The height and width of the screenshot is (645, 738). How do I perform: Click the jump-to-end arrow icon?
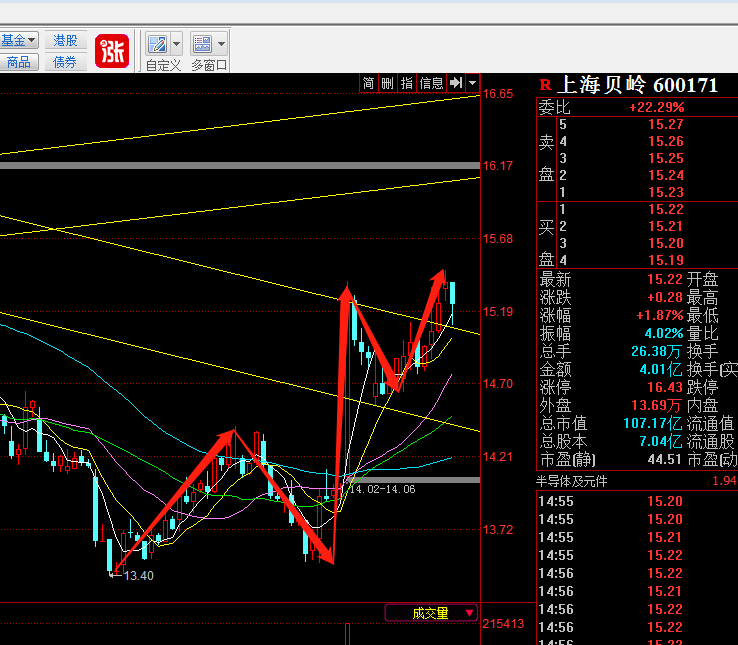tap(456, 83)
